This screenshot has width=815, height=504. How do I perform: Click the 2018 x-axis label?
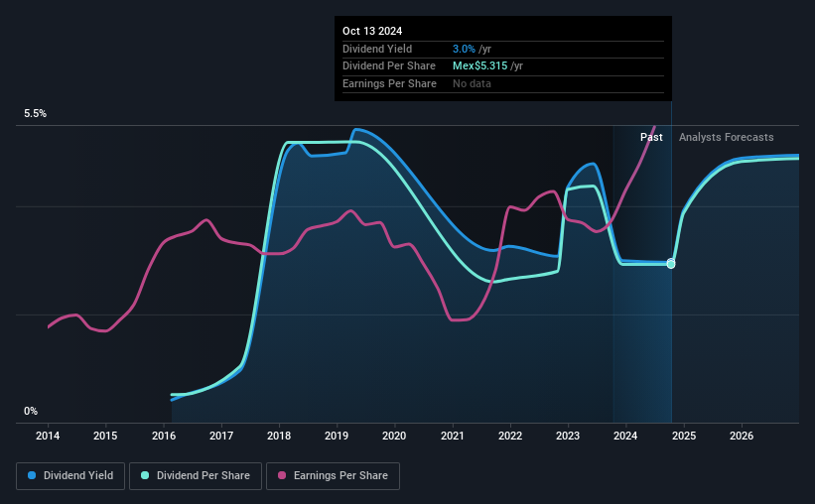tap(279, 436)
